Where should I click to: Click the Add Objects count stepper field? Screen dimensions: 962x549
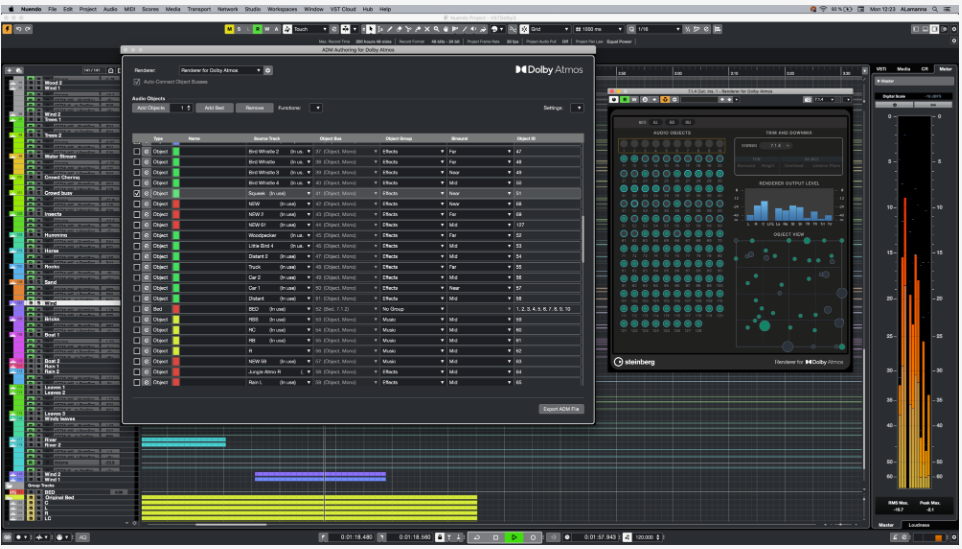[x=181, y=108]
